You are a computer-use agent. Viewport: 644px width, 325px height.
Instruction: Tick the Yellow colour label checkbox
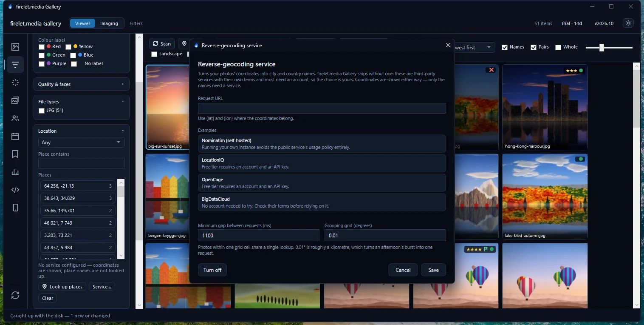pos(68,47)
